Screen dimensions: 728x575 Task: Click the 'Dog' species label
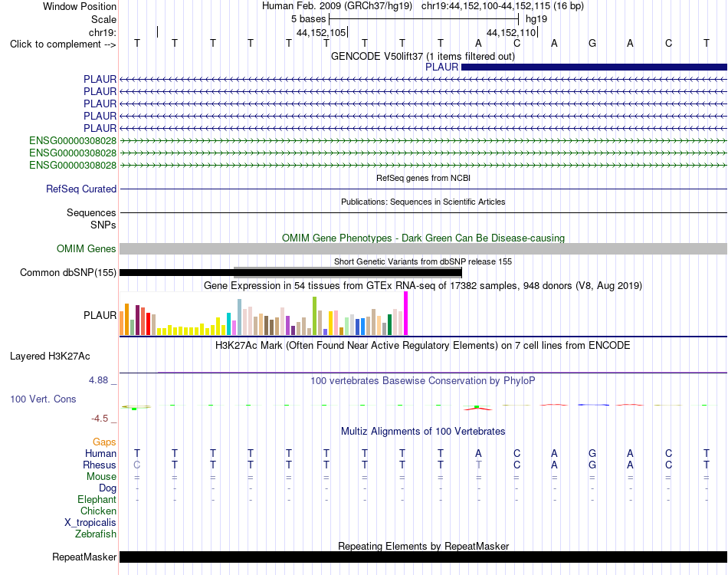[x=107, y=488]
